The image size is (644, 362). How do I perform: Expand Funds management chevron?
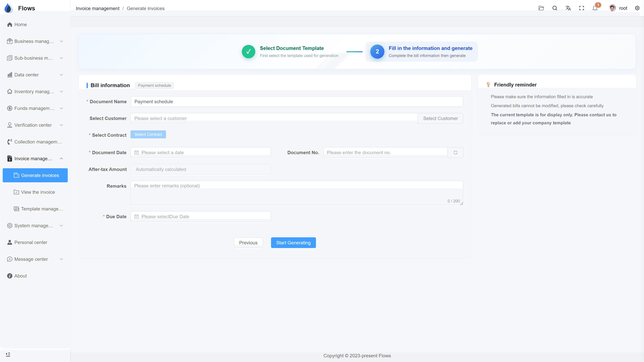pos(61,108)
